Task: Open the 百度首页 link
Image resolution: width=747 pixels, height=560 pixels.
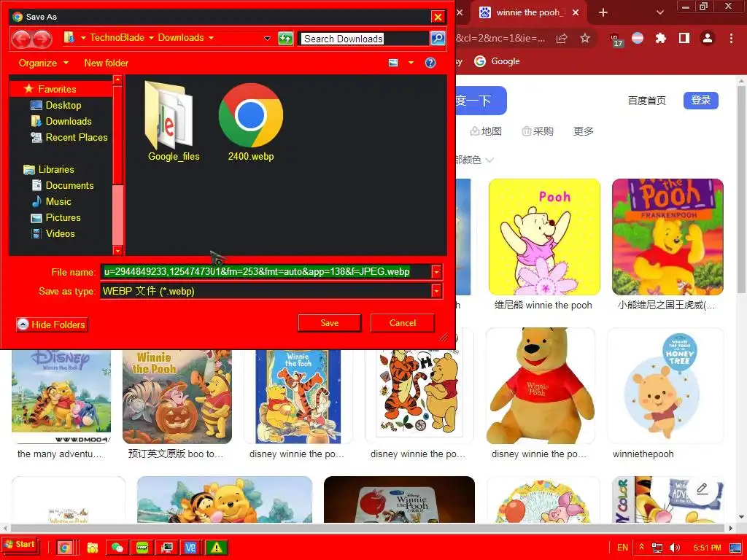Action: coord(646,101)
